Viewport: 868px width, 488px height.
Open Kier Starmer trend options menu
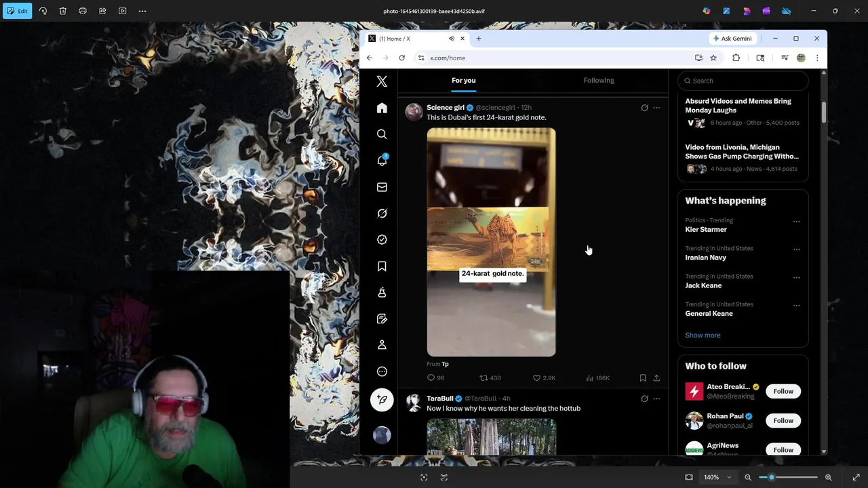click(797, 222)
